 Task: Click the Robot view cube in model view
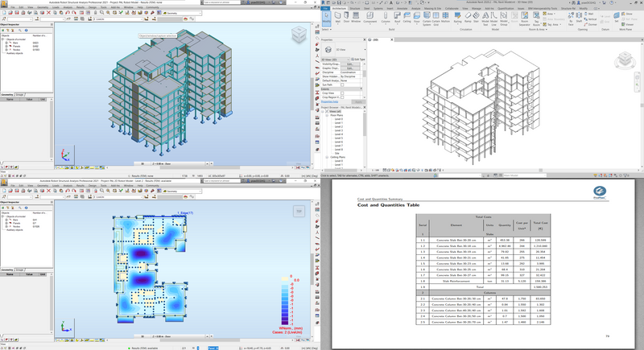point(298,35)
